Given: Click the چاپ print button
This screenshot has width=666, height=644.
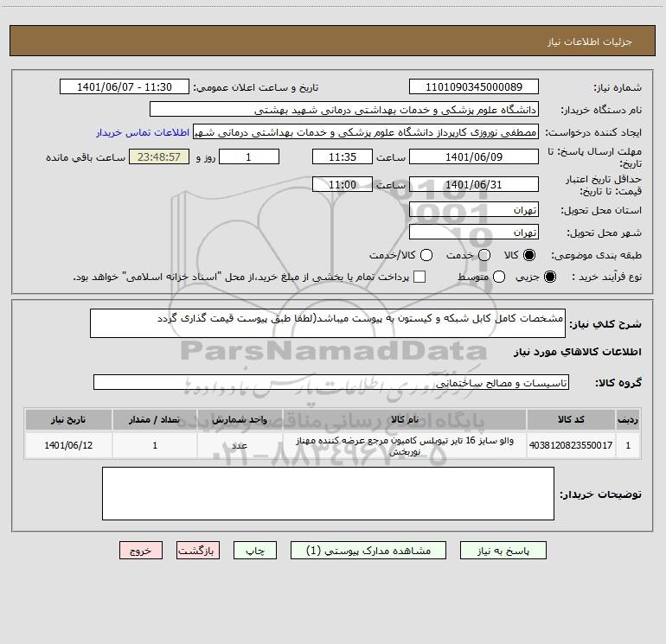Looking at the screenshot, I should 255,550.
